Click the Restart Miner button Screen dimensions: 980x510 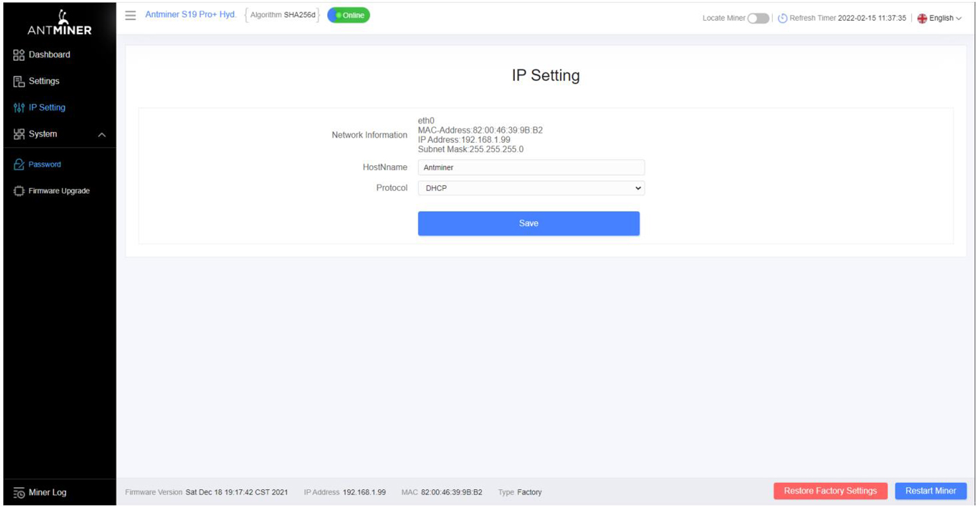pos(930,491)
